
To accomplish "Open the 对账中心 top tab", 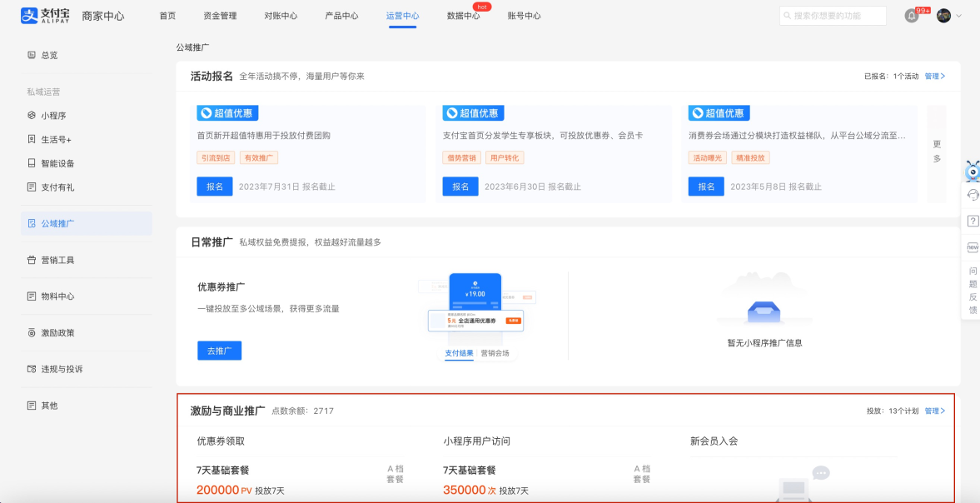I will (x=281, y=17).
